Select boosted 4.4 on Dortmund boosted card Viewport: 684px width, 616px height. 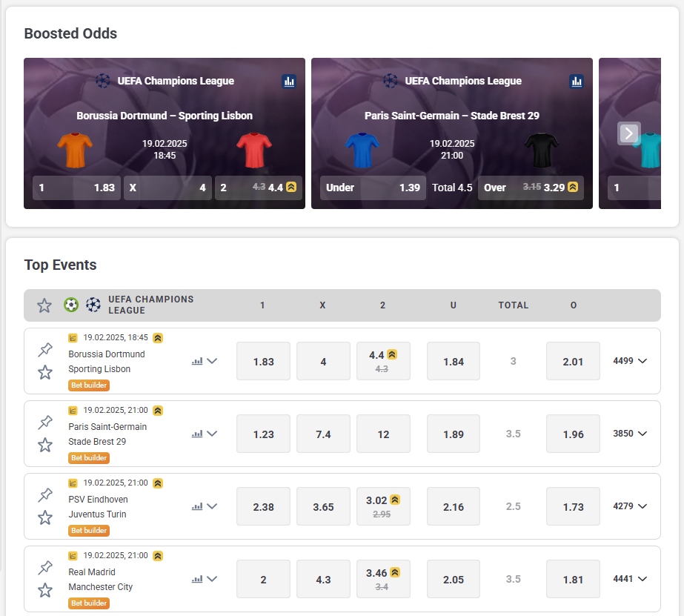click(x=259, y=188)
